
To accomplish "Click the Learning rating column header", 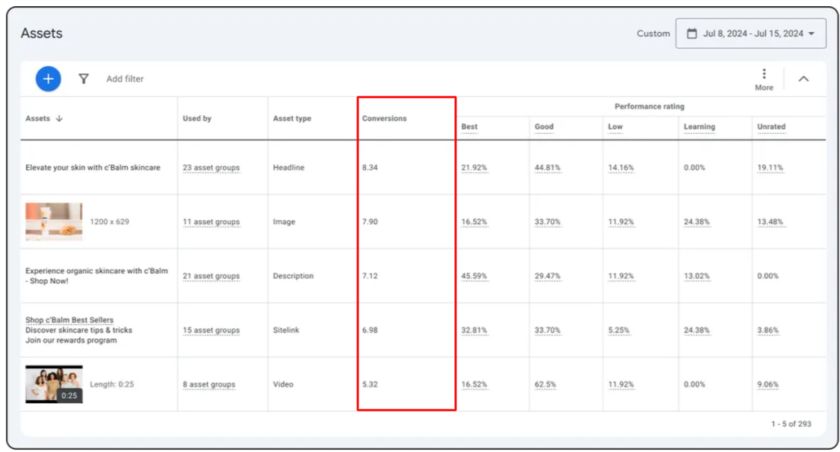I will (699, 127).
